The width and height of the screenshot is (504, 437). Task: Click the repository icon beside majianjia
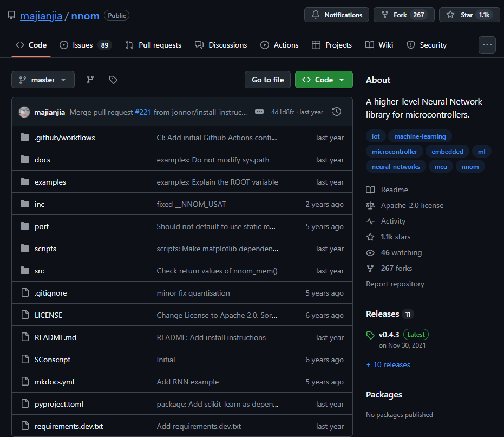[11, 16]
